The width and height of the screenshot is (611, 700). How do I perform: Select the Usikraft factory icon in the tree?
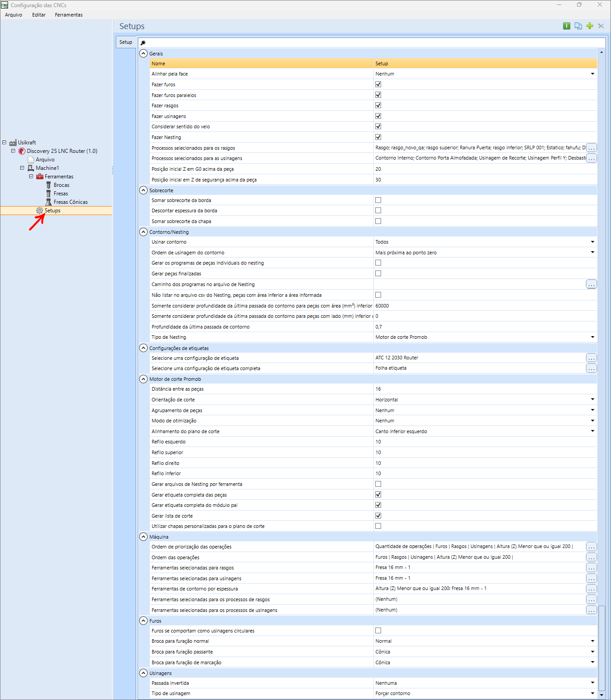[13, 143]
